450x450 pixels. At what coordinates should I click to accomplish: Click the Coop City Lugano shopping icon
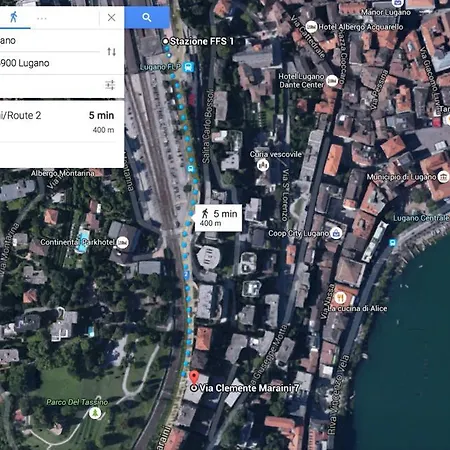coord(336,233)
